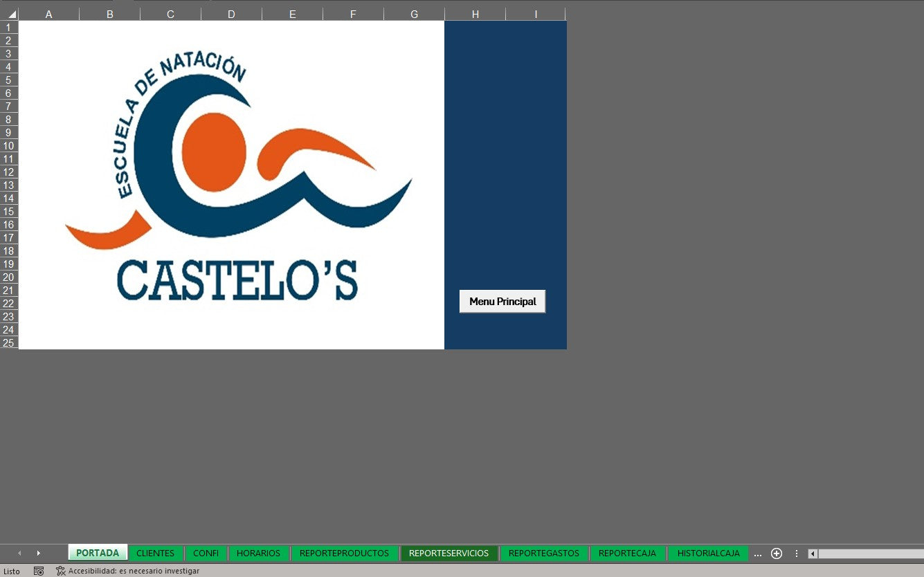Viewport: 924px width, 577px height.
Task: Open the REPORTECAJA sheet tab
Action: 627,553
